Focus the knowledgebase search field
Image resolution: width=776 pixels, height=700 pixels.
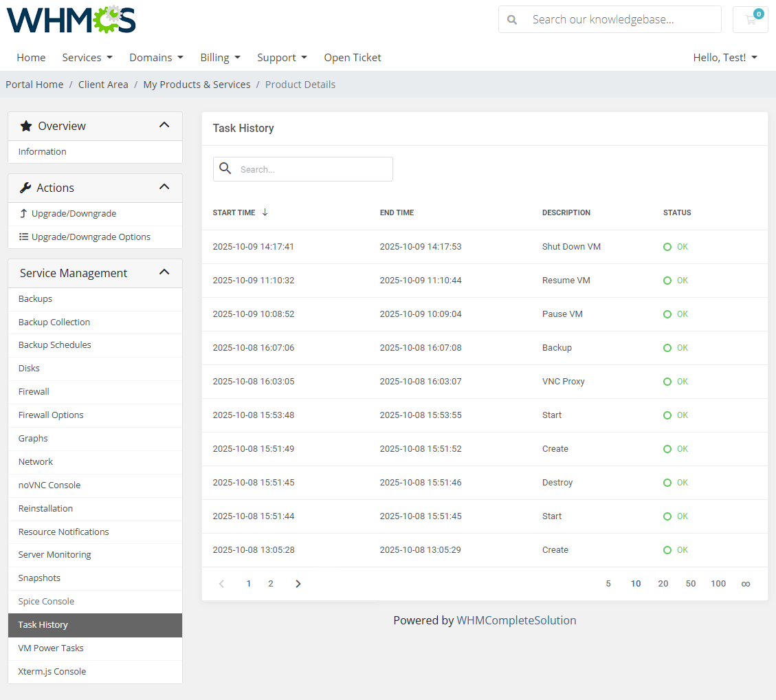coord(610,19)
